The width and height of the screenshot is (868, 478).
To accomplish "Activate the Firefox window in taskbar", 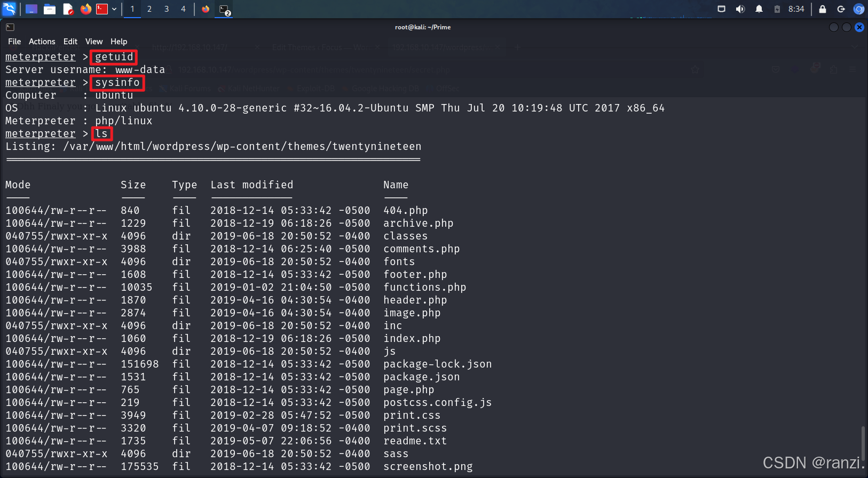I will (x=206, y=9).
